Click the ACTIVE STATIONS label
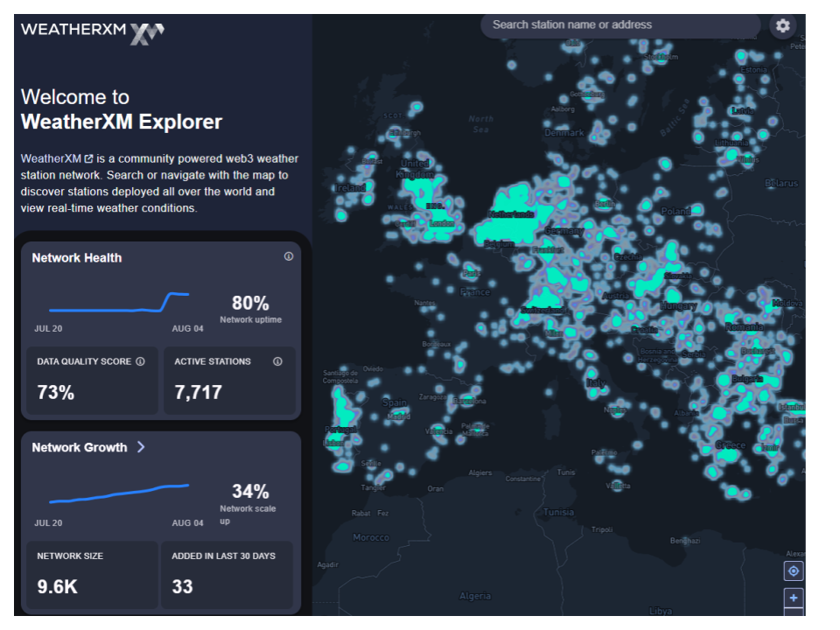This screenshot has height=630, width=840. pyautogui.click(x=212, y=361)
